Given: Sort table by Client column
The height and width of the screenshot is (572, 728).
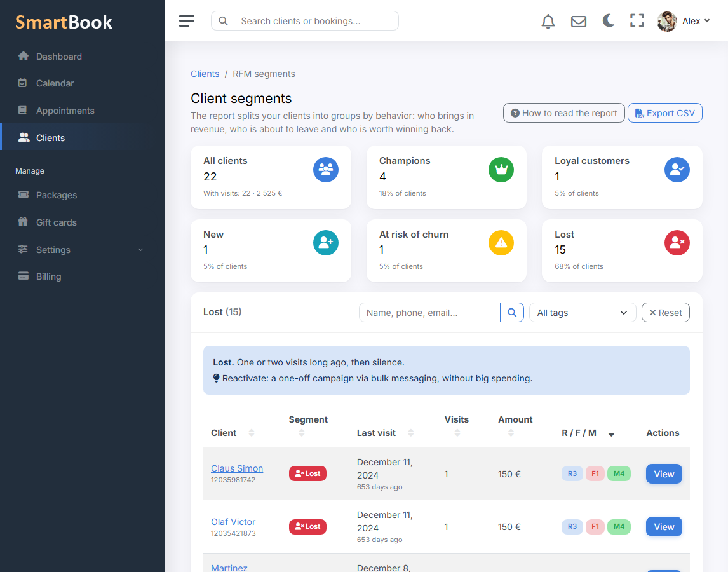Looking at the screenshot, I should pos(252,433).
